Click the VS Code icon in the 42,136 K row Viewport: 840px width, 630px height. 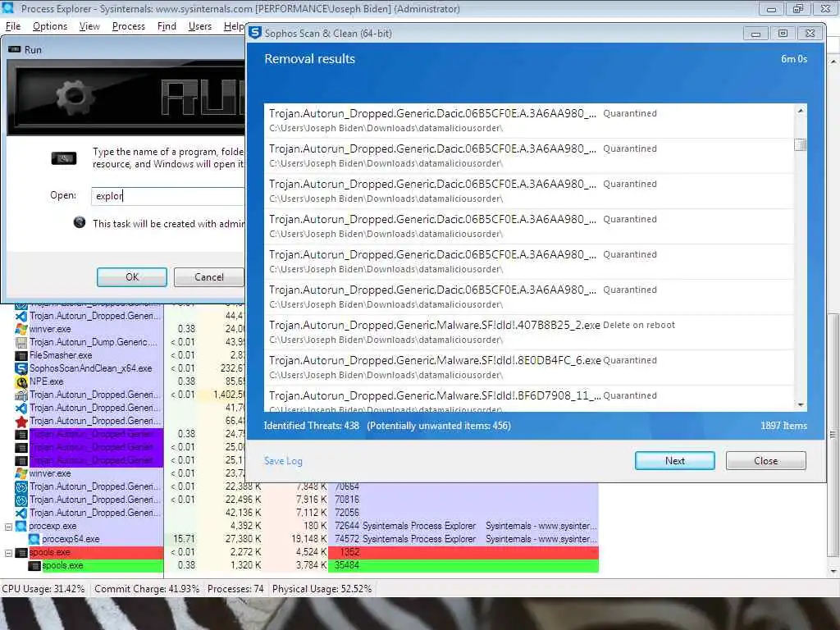coord(21,513)
